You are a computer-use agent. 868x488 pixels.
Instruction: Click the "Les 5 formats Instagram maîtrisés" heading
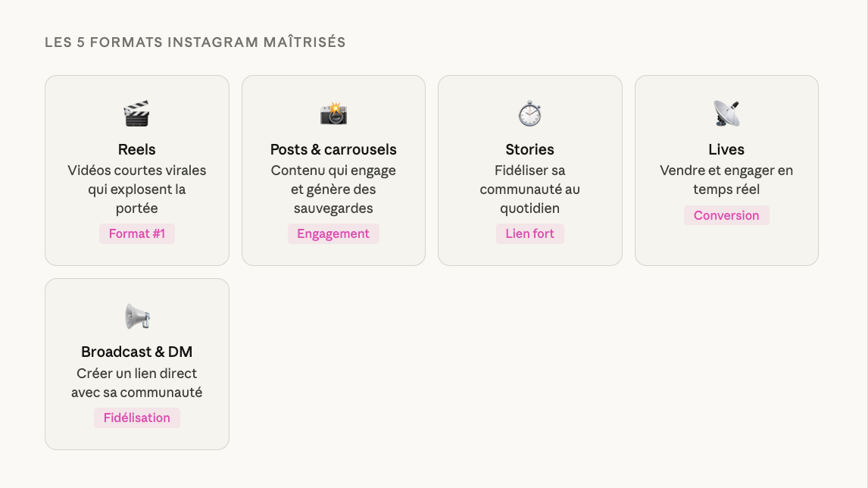(195, 42)
